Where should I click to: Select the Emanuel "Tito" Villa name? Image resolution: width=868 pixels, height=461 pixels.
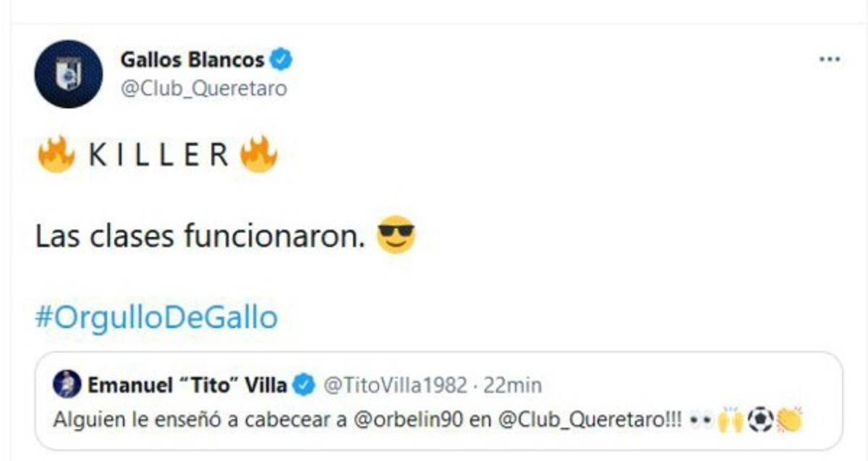(x=187, y=385)
